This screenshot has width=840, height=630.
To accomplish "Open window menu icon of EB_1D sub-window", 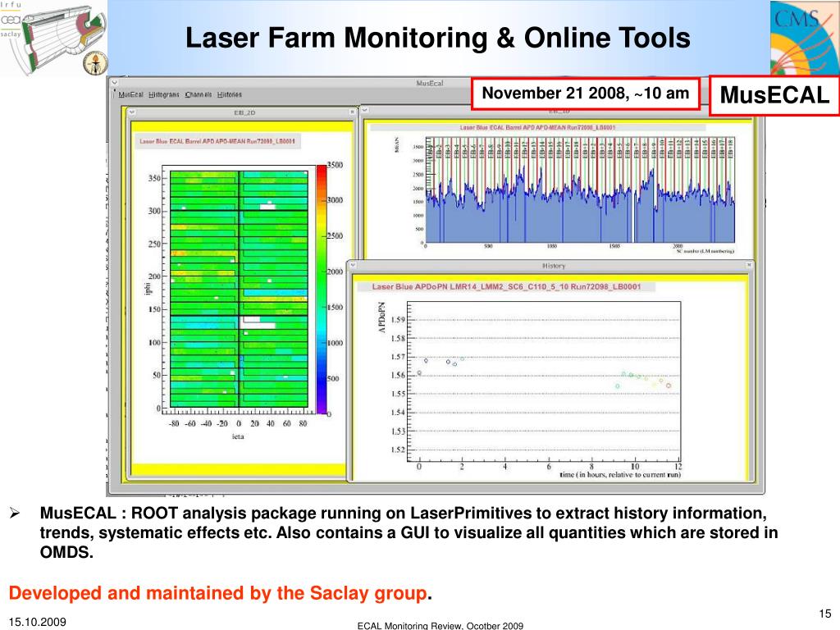I will [x=365, y=110].
